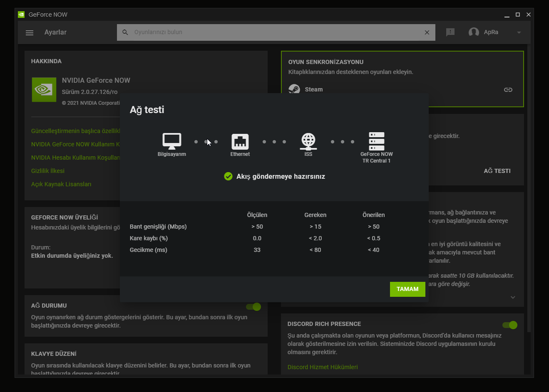Click the Ethernet port icon
549x392 pixels.
point(240,141)
